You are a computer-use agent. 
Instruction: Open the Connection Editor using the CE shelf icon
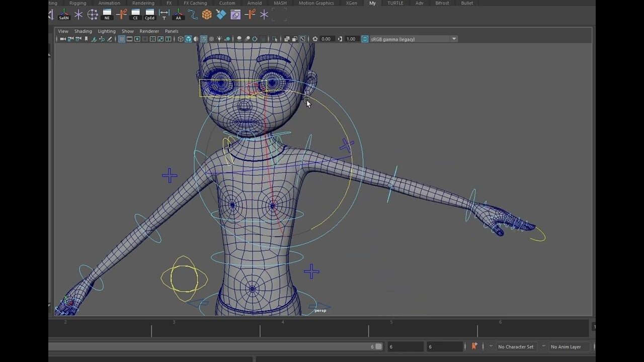tap(135, 15)
